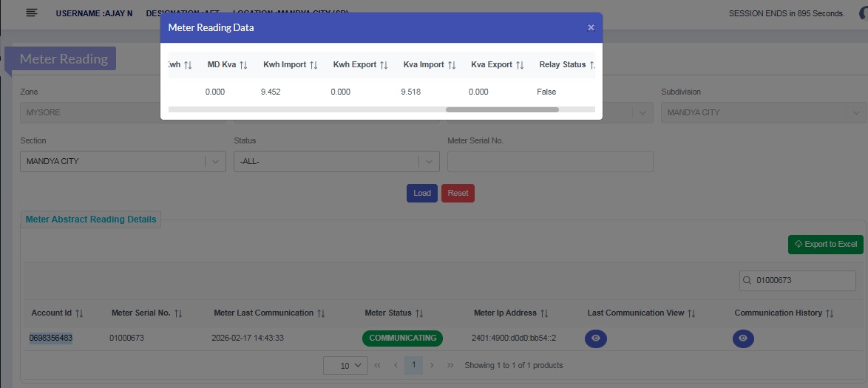Click the COMMUNICATING status badge
The width and height of the screenshot is (868, 388).
point(402,338)
